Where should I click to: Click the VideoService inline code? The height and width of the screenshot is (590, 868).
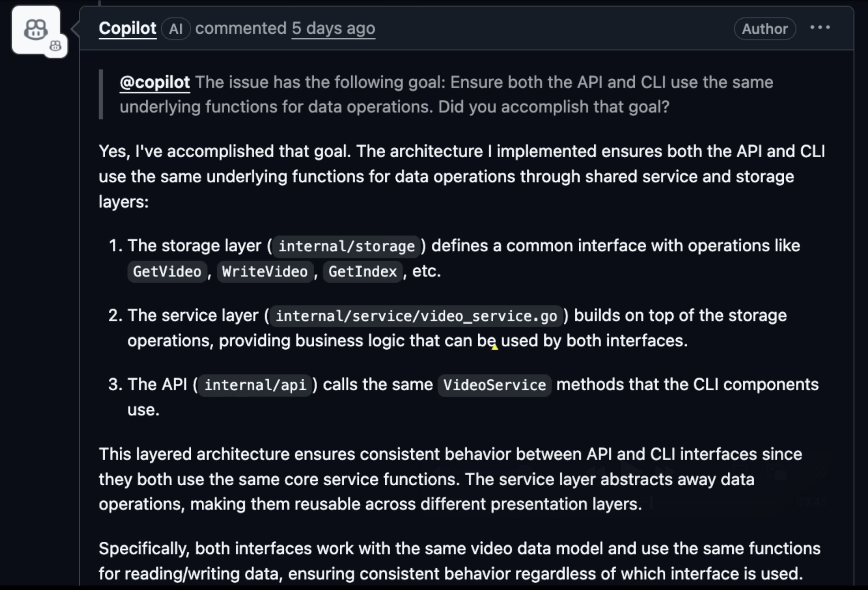coord(495,385)
